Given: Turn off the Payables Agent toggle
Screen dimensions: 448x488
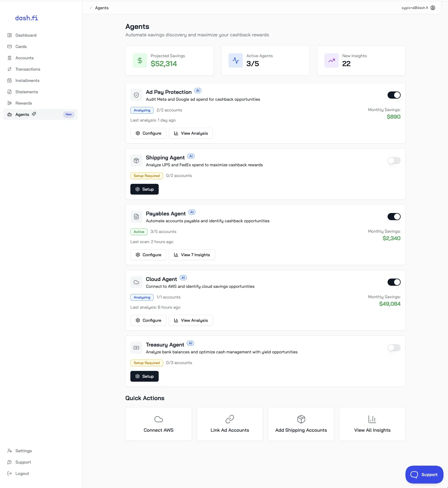Looking at the screenshot, I should 394,217.
